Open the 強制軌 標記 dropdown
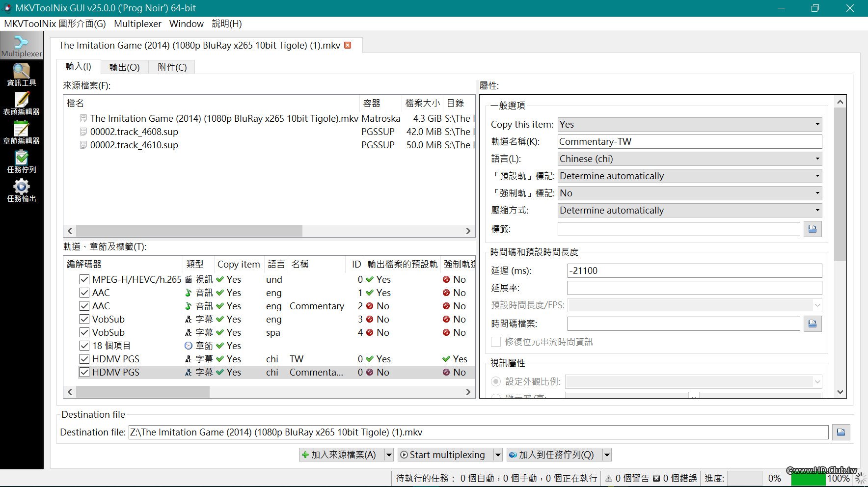Viewport: 868px width, 487px height. (x=690, y=193)
